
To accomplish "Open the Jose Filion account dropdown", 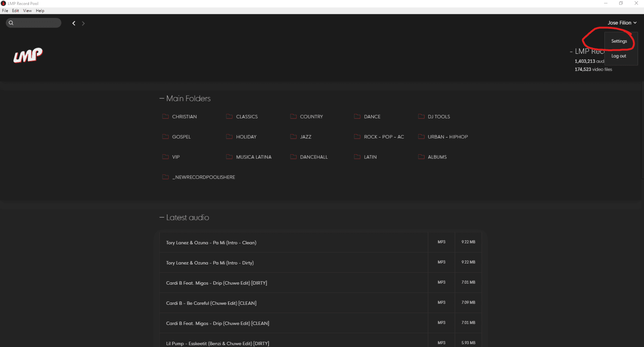I will pos(622,23).
